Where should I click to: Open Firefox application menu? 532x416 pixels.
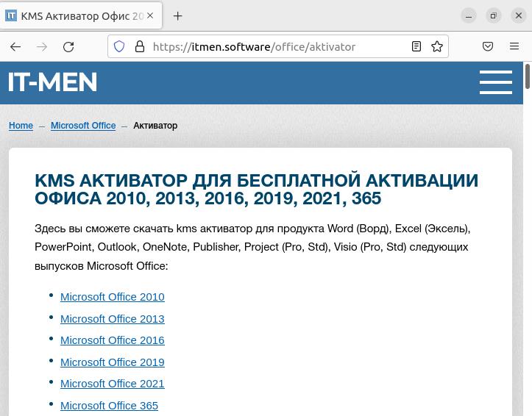[x=514, y=46]
